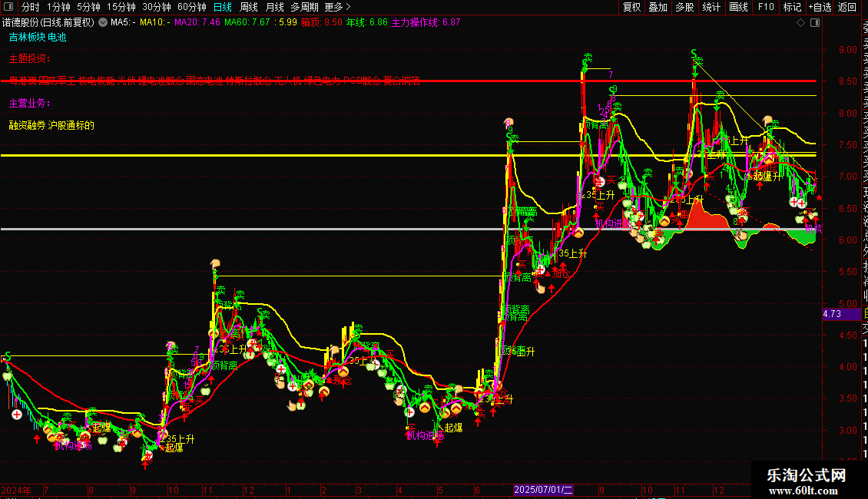Click the 箱顶: 8.50 indicator label
The width and height of the screenshot is (868, 499).
click(322, 23)
